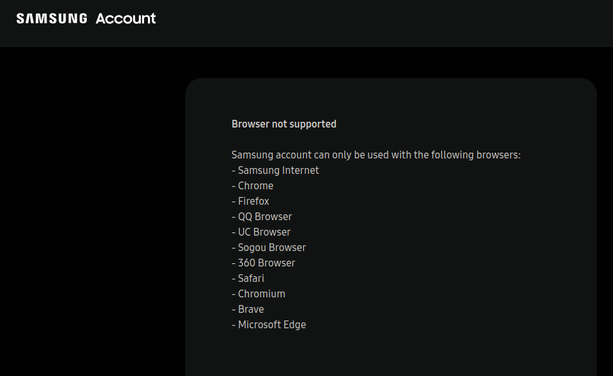
Task: Click the black background left of the card
Action: 92,211
